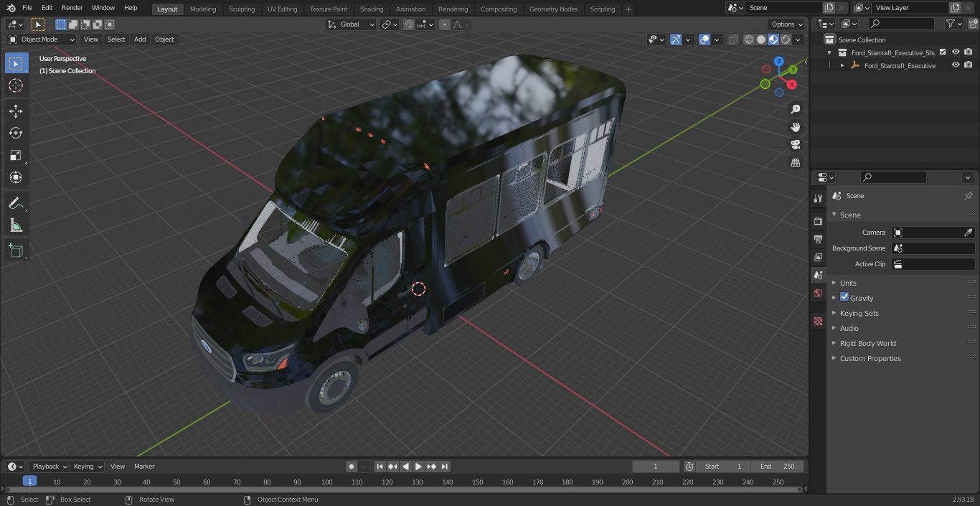Collapse the Ford_Starcraft_Executive_Shu collection
Screen dimensions: 980x506
pyautogui.click(x=829, y=52)
